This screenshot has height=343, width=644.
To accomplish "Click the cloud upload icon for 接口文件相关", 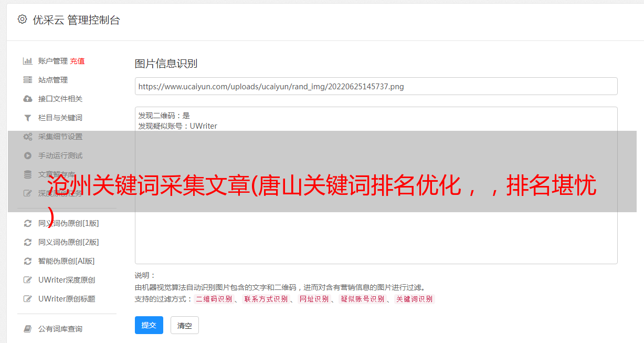I will [x=28, y=99].
